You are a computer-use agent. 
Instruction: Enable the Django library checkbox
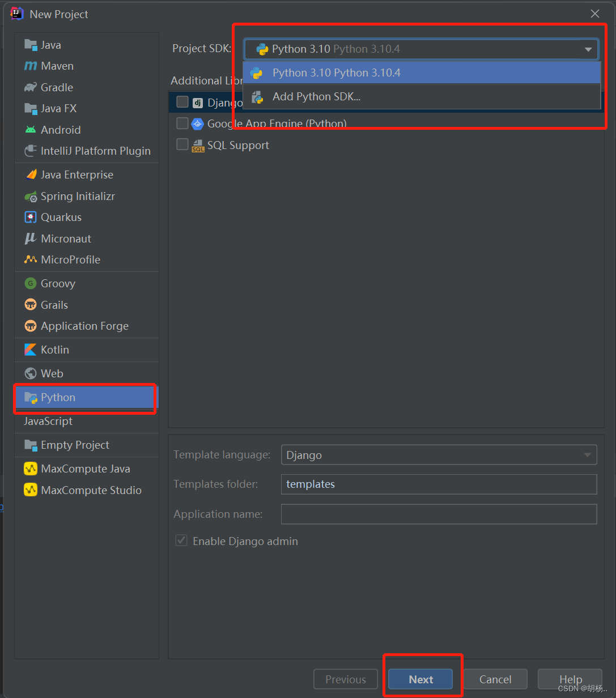click(182, 102)
